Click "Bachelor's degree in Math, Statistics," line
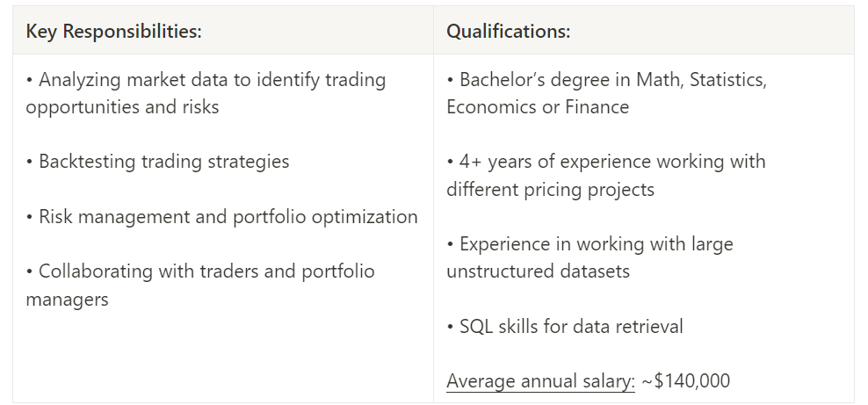The width and height of the screenshot is (868, 405). tap(607, 80)
